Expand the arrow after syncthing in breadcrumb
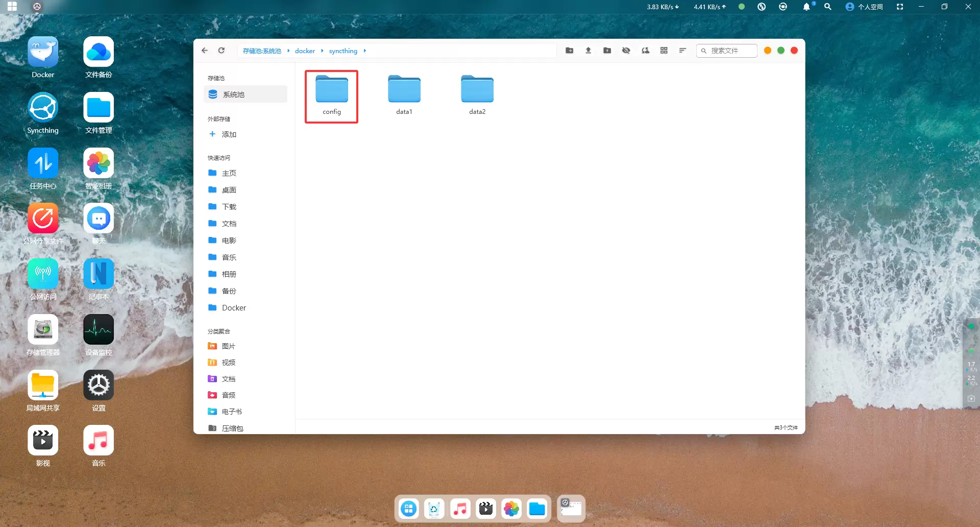The height and width of the screenshot is (527, 980). (365, 51)
